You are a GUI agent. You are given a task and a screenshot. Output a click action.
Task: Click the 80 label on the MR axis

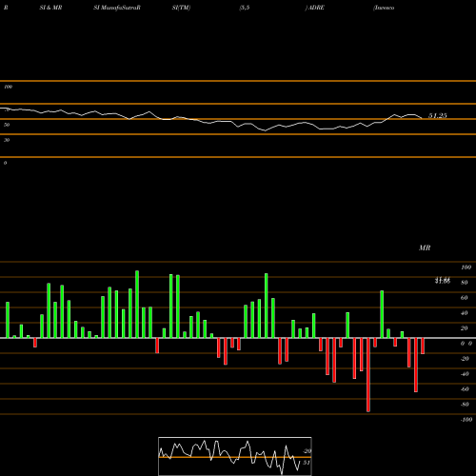click(465, 283)
